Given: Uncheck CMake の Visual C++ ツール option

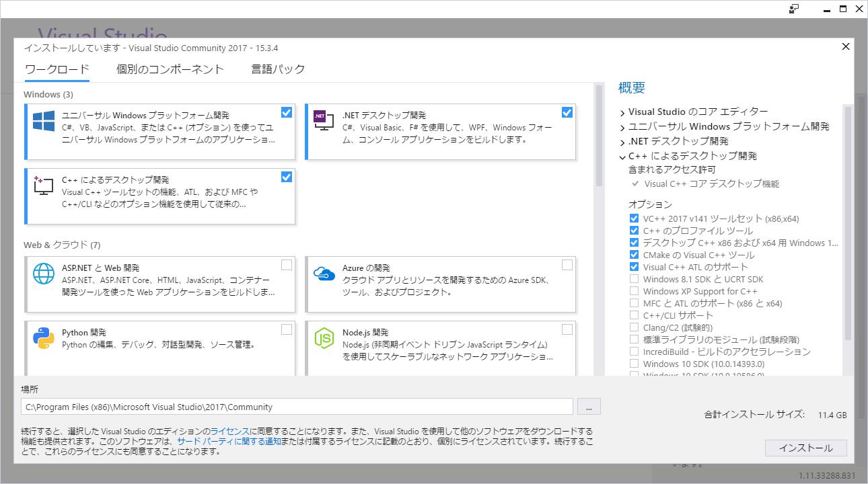Looking at the screenshot, I should coord(634,255).
